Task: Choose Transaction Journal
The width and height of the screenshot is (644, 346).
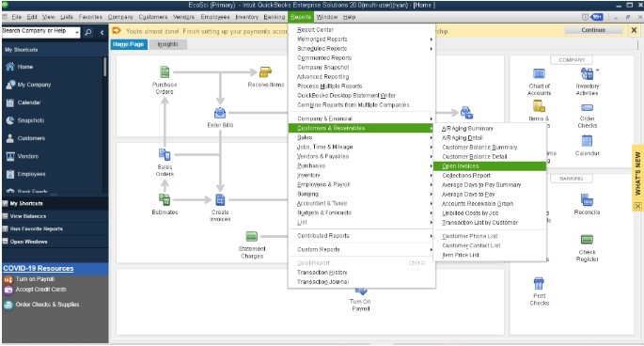Action: click(x=361, y=281)
